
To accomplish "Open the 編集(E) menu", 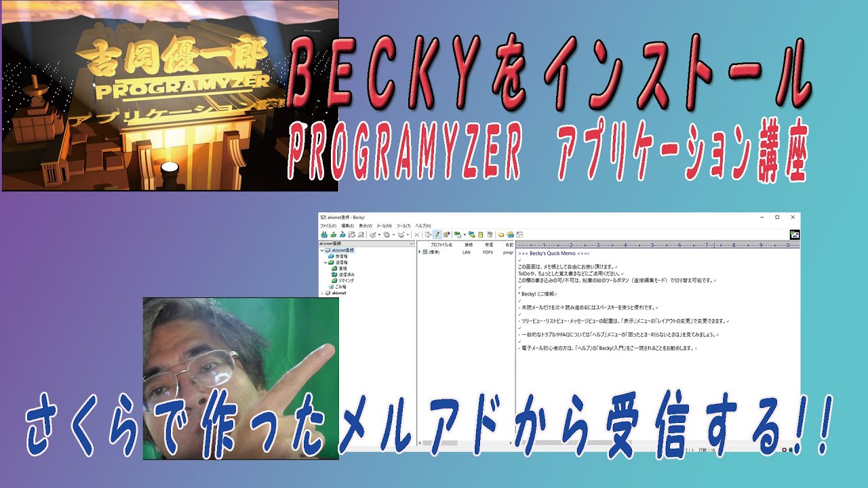I will coord(347,226).
